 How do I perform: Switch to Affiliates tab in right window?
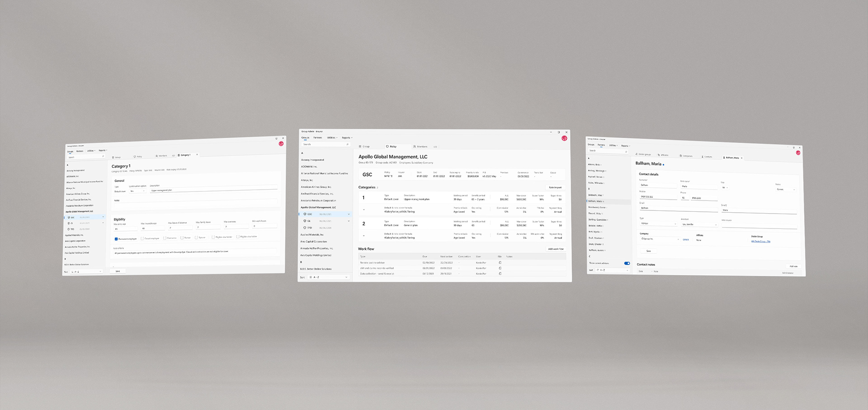pyautogui.click(x=663, y=155)
